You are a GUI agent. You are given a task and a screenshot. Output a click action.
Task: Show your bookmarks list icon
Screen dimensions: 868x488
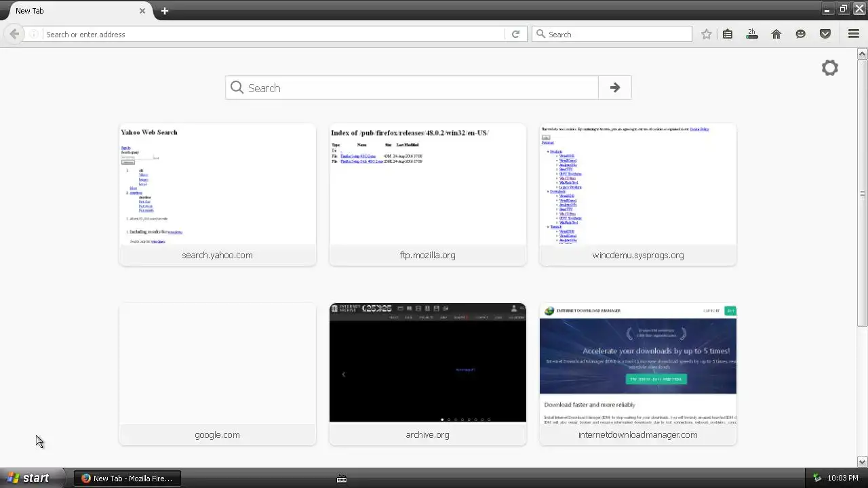(x=728, y=34)
